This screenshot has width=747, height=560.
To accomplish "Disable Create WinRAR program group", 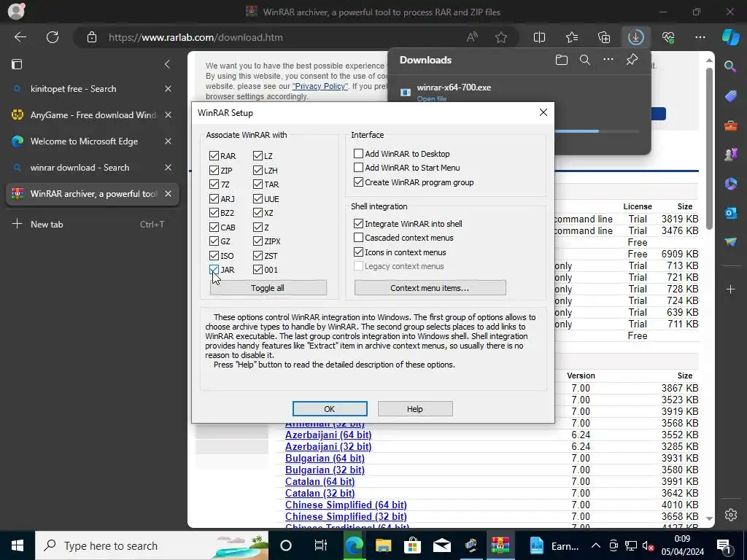I will [x=358, y=182].
